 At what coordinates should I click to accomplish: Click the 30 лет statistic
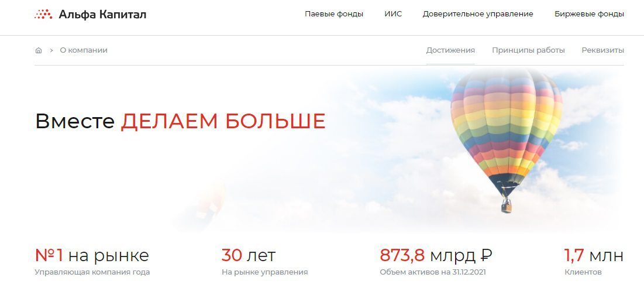coord(249,255)
